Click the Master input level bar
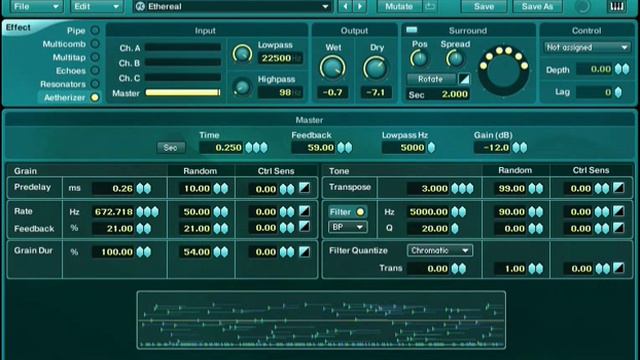 (x=183, y=93)
